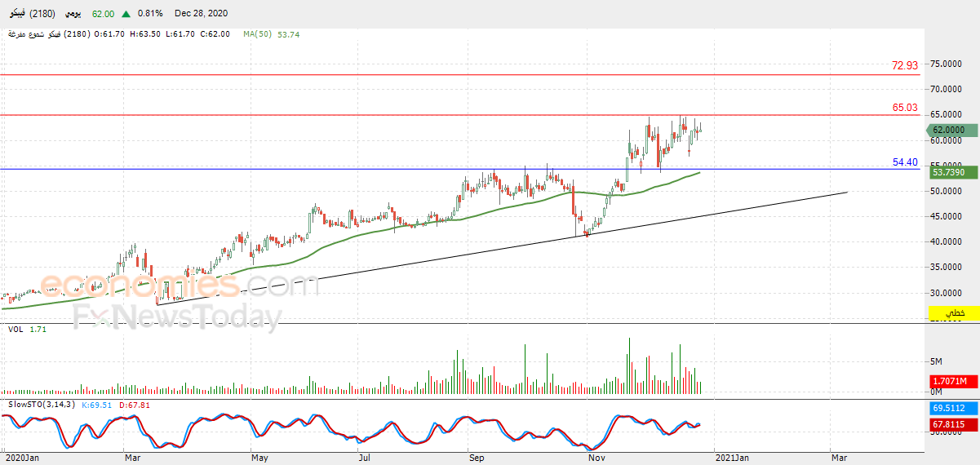This screenshot has height=465, width=980.
Task: Select the MA(50) indicator label
Action: [258, 34]
